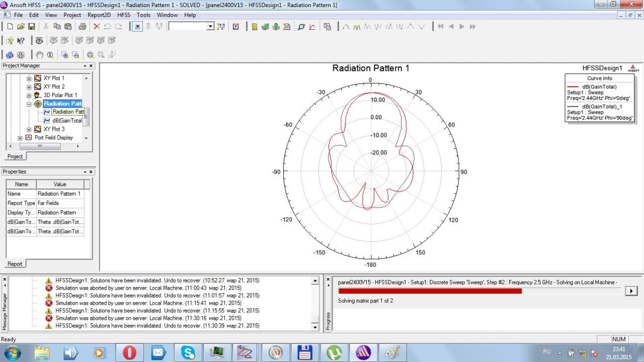Screen dimensions: 644x362
Task: Click the Print icon in toolbar
Action: pos(82,27)
